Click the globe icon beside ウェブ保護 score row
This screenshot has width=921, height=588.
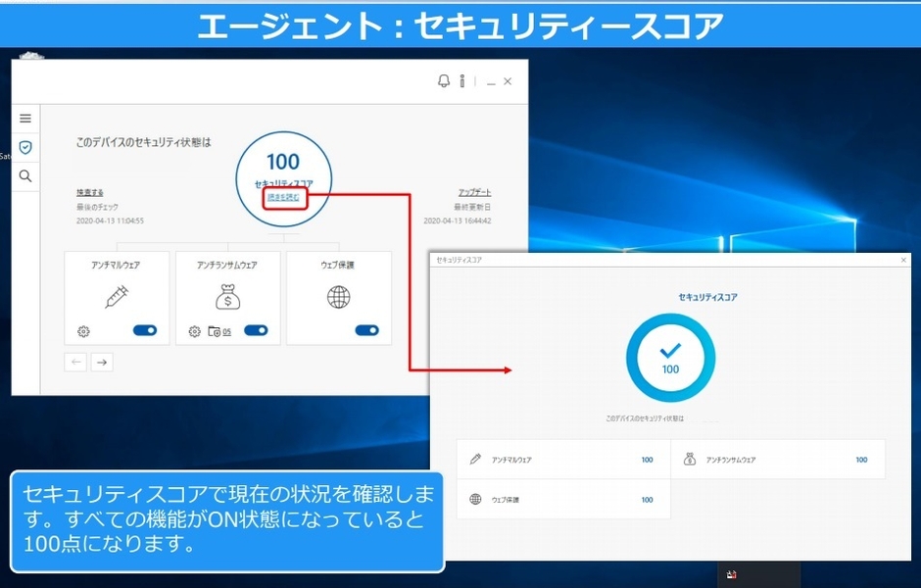[x=475, y=498]
